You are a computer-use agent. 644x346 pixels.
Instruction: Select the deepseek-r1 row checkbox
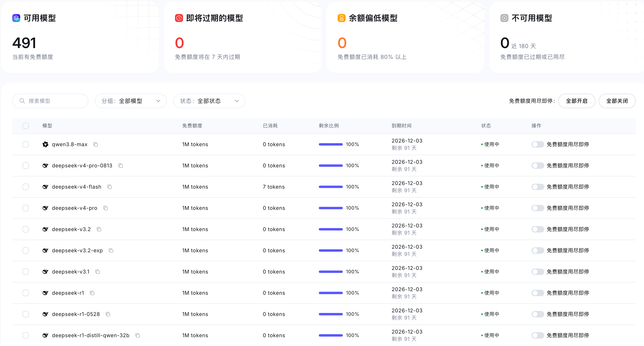[25, 293]
